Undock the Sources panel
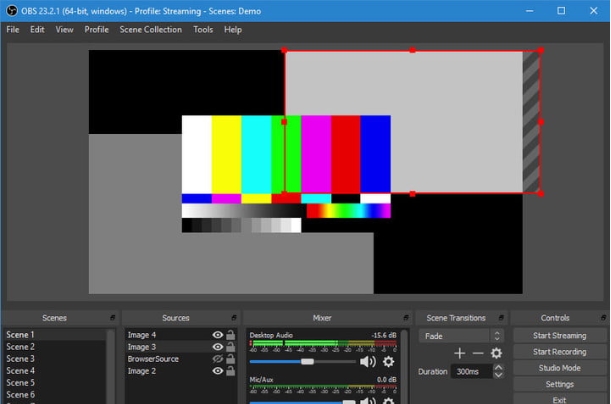Viewport: 611px width, 404px height. (233, 318)
